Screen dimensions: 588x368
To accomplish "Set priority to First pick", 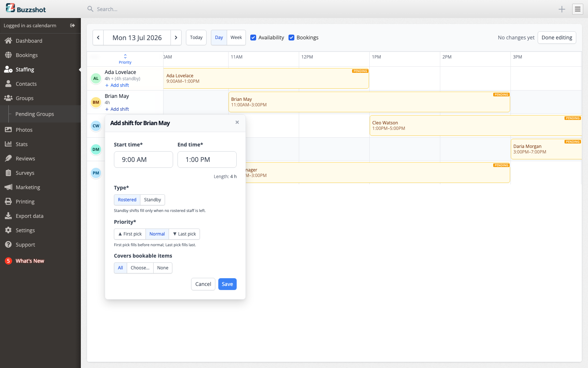I will (130, 234).
